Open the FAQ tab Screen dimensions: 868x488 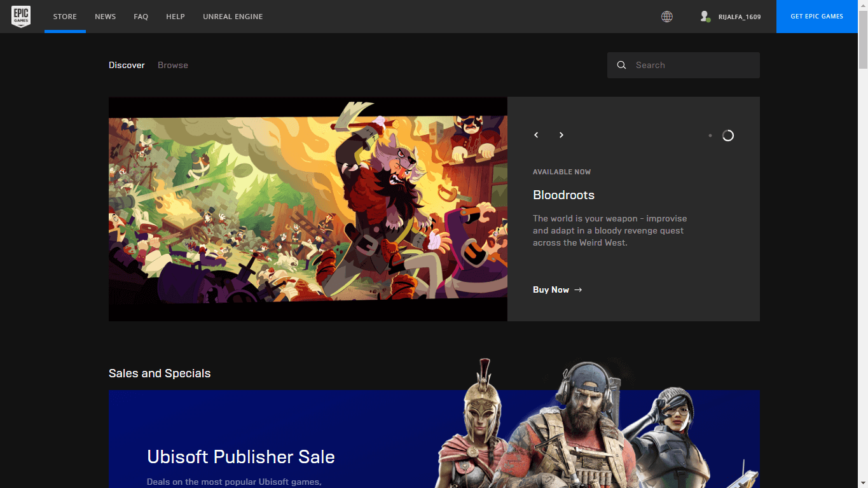click(141, 17)
